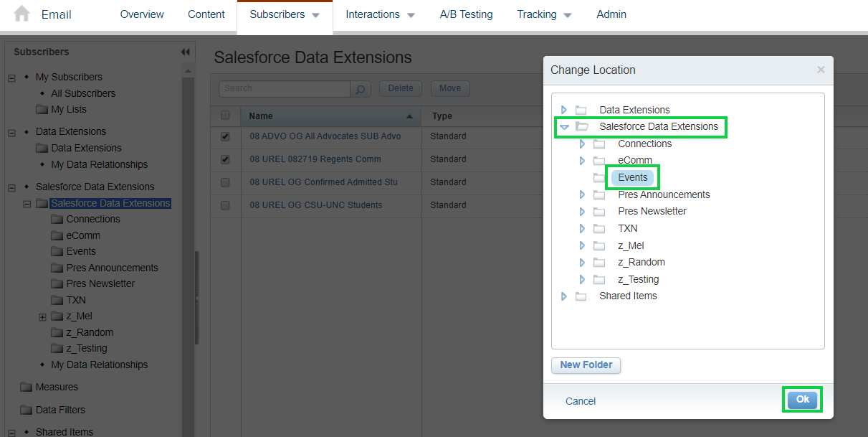This screenshot has width=868, height=437.
Task: Click the Move button
Action: [x=450, y=88]
